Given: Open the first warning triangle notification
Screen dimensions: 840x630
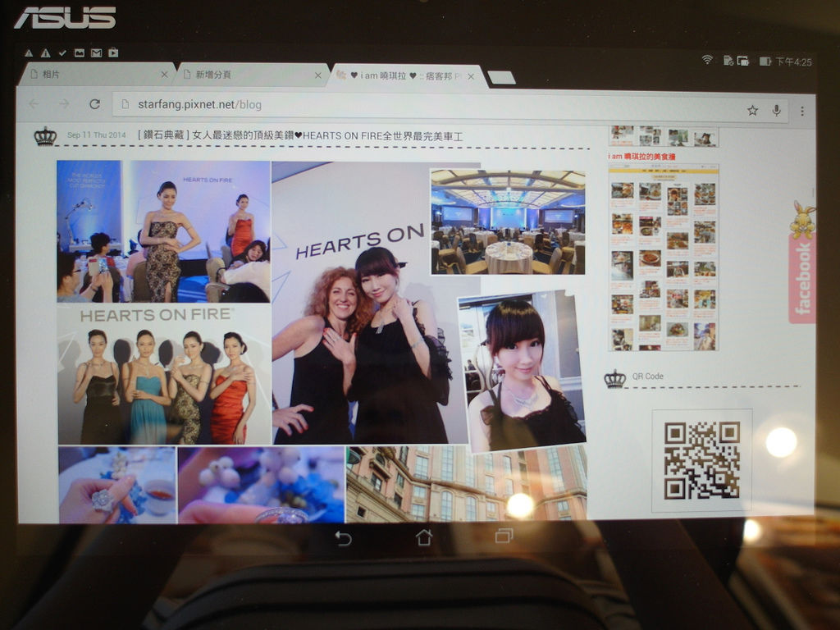Looking at the screenshot, I should coord(29,53).
